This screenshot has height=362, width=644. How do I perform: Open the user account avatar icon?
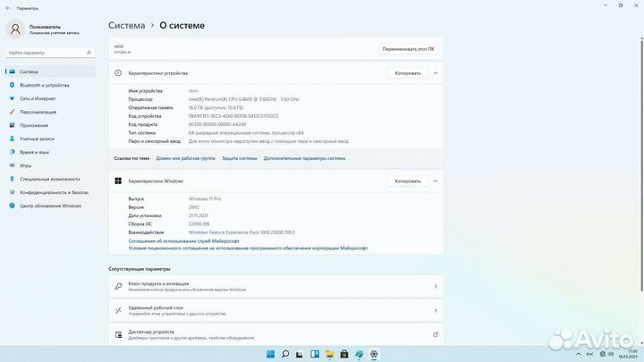click(x=15, y=29)
